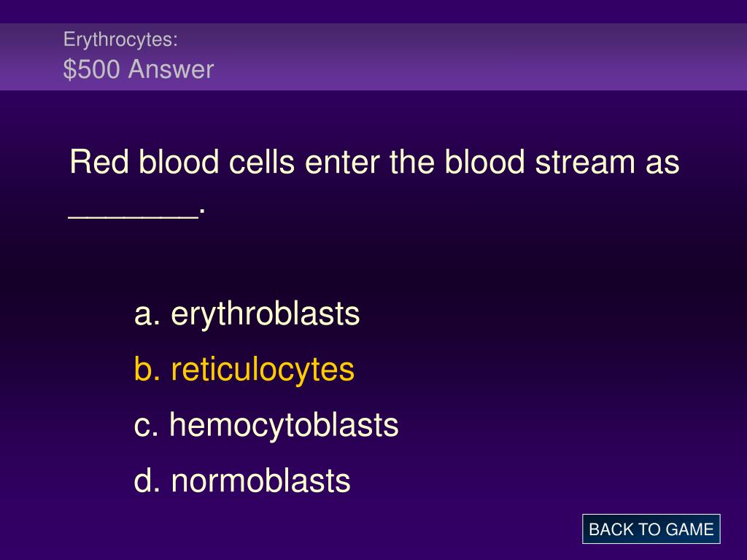
Task: Click the $500 Answer heading
Action: tap(138, 69)
